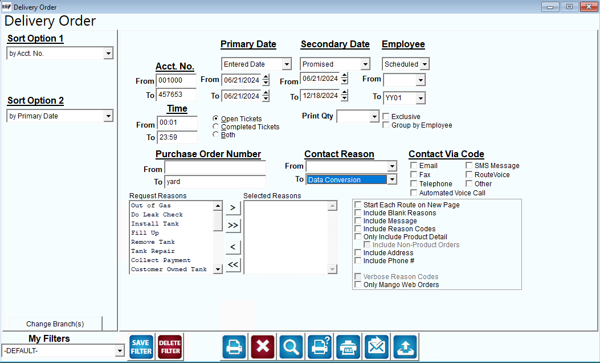600x364 pixels.
Task: Open the Sort Option 1 dropdown
Action: pyautogui.click(x=108, y=54)
